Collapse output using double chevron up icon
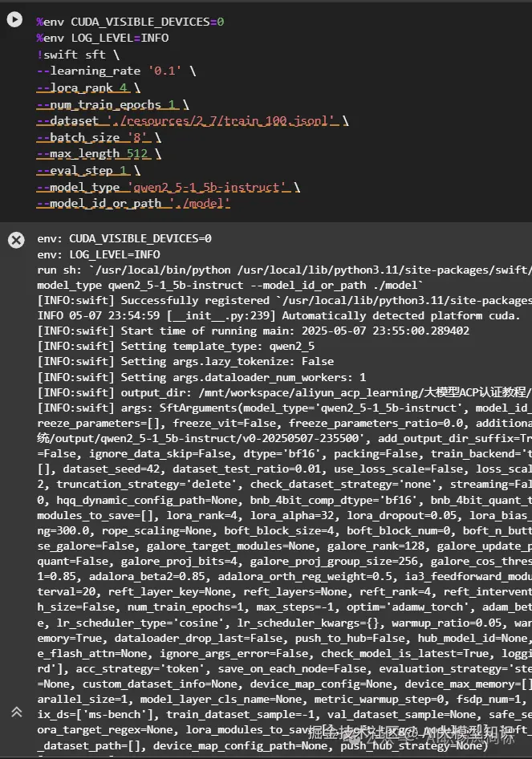 (17, 712)
